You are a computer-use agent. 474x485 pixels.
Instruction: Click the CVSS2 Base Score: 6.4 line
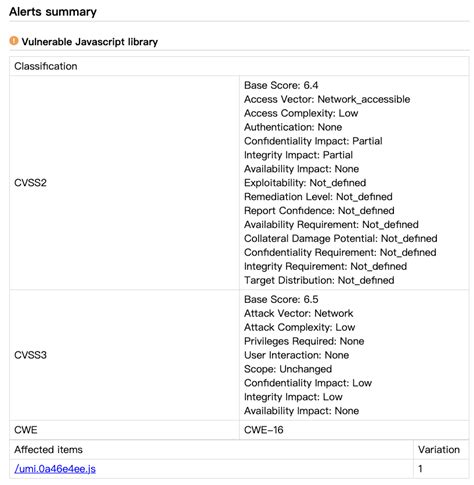tap(281, 85)
